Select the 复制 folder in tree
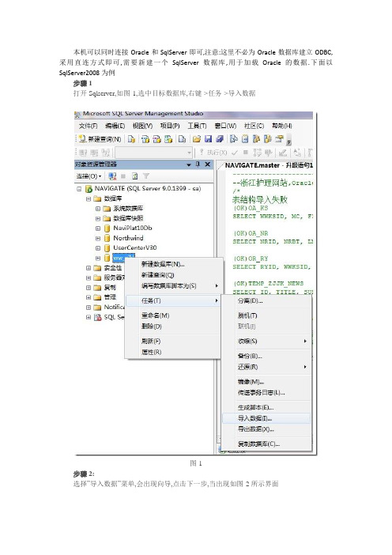Image resolution: width=392 pixels, height=555 pixels. coord(110,288)
